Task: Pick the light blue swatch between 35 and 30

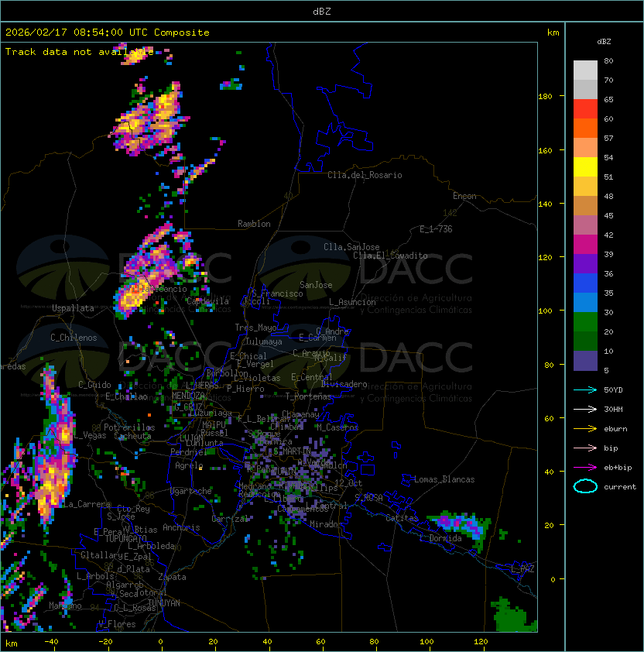Action: [x=585, y=302]
